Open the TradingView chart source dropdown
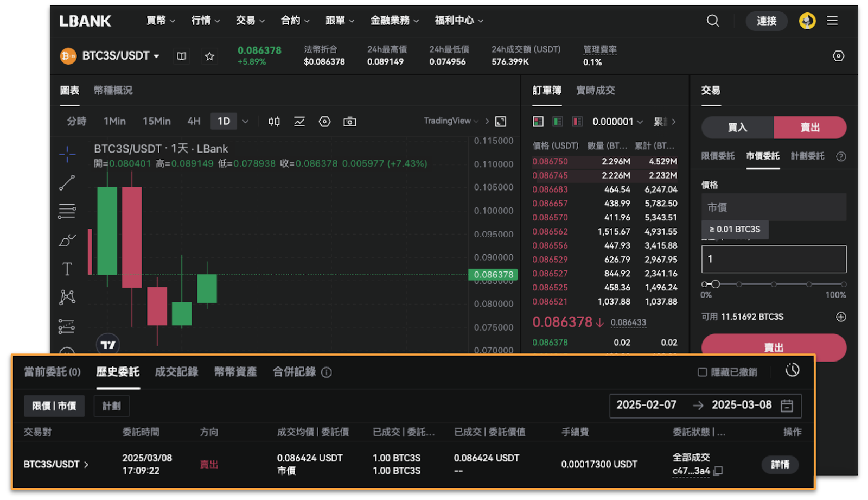Screen dimensions: 868x500 pos(451,121)
